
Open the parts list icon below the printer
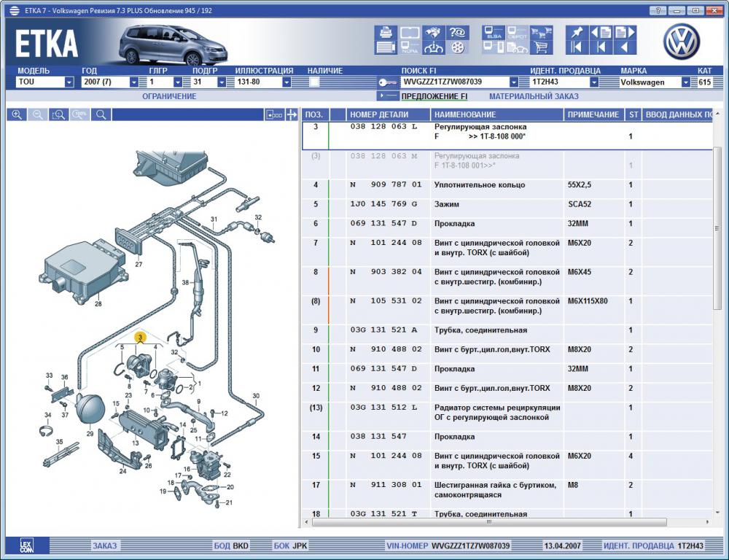point(386,47)
